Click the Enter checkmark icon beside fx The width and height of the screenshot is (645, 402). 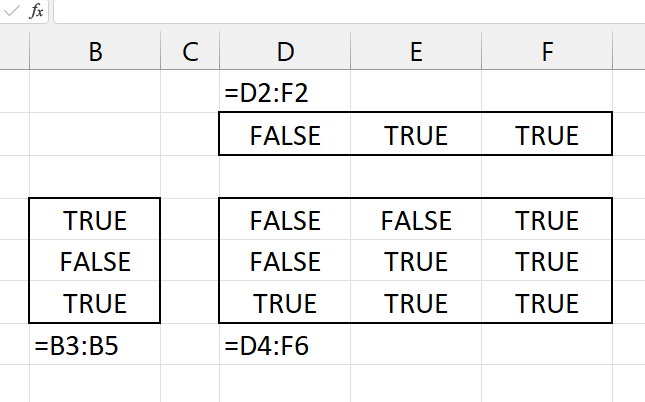point(11,11)
